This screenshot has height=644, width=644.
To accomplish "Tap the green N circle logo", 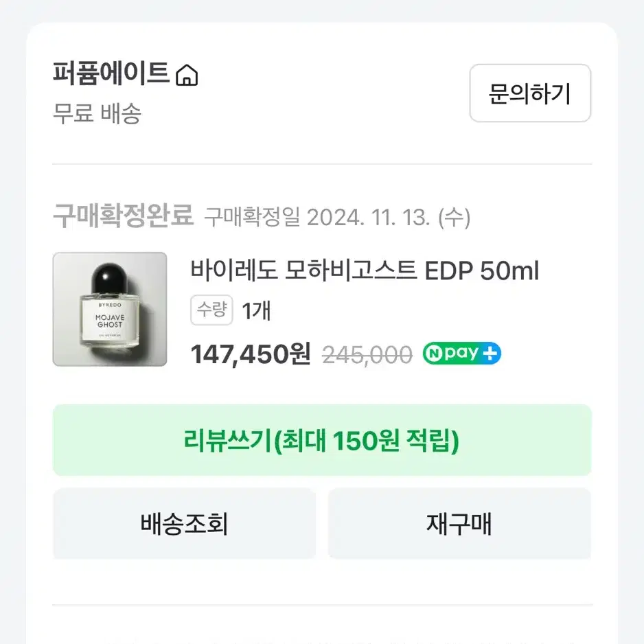I will click(x=433, y=354).
